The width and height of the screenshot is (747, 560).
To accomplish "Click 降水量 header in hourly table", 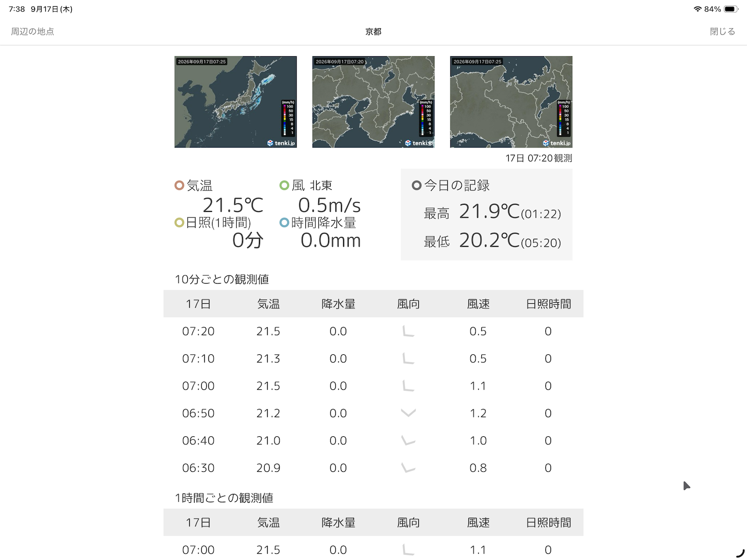I will click(x=338, y=523).
